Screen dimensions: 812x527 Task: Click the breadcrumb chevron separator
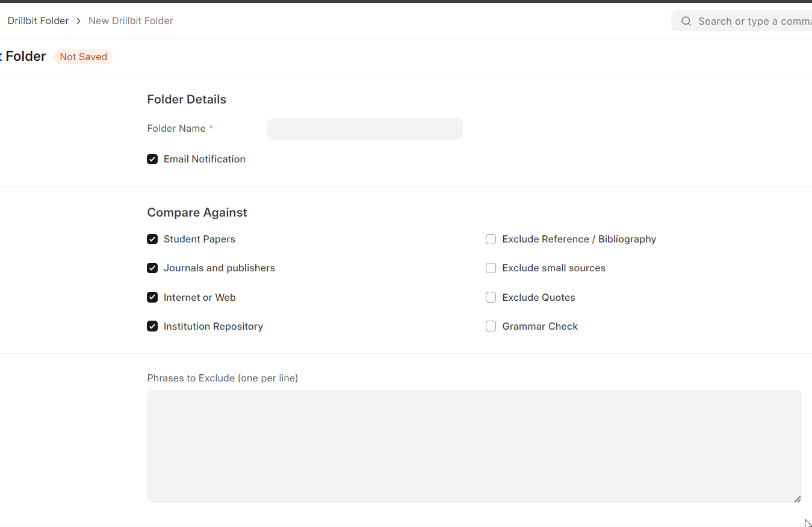coord(78,21)
